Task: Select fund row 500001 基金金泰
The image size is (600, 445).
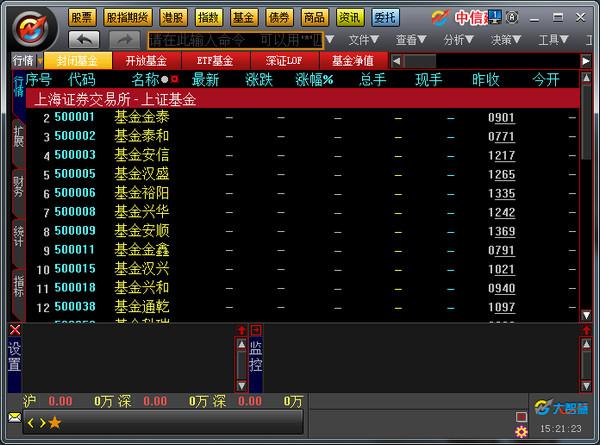Action: [x=302, y=117]
